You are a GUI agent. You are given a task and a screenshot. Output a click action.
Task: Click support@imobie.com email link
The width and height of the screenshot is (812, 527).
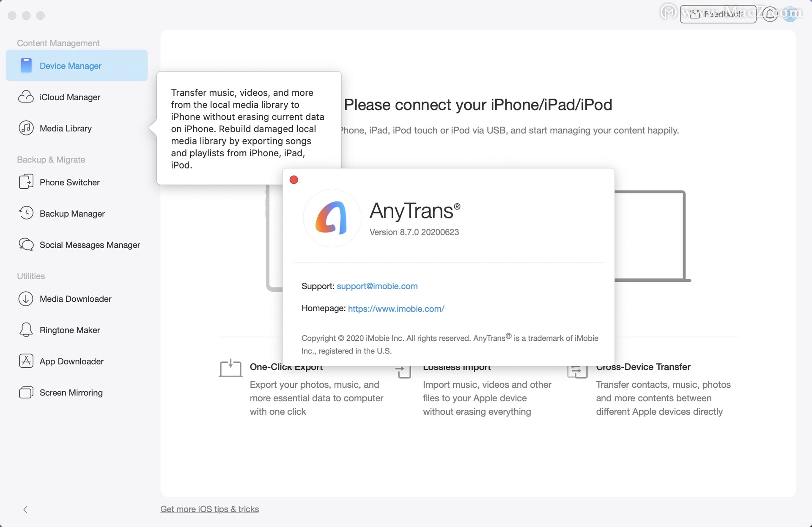coord(377,285)
